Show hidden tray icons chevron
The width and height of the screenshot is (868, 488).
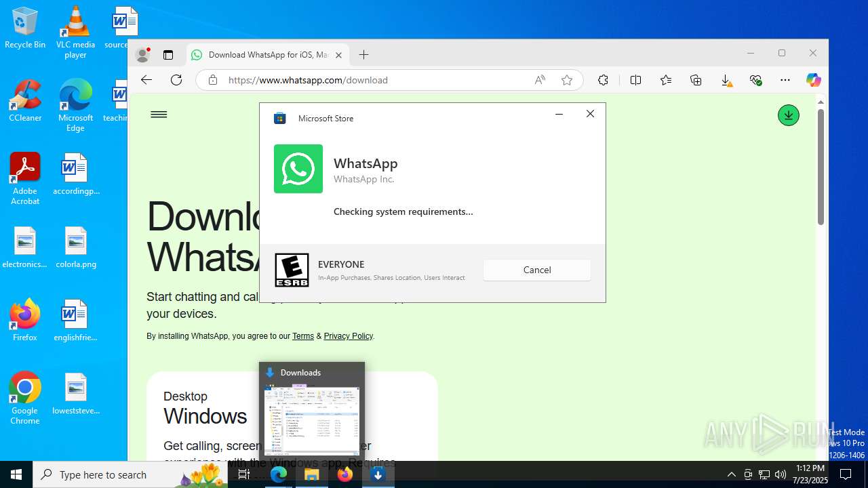tap(731, 474)
